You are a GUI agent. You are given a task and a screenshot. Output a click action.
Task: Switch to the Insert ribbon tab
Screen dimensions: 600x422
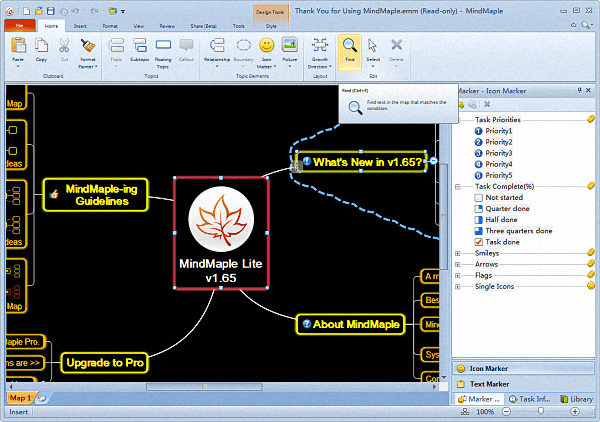point(80,26)
